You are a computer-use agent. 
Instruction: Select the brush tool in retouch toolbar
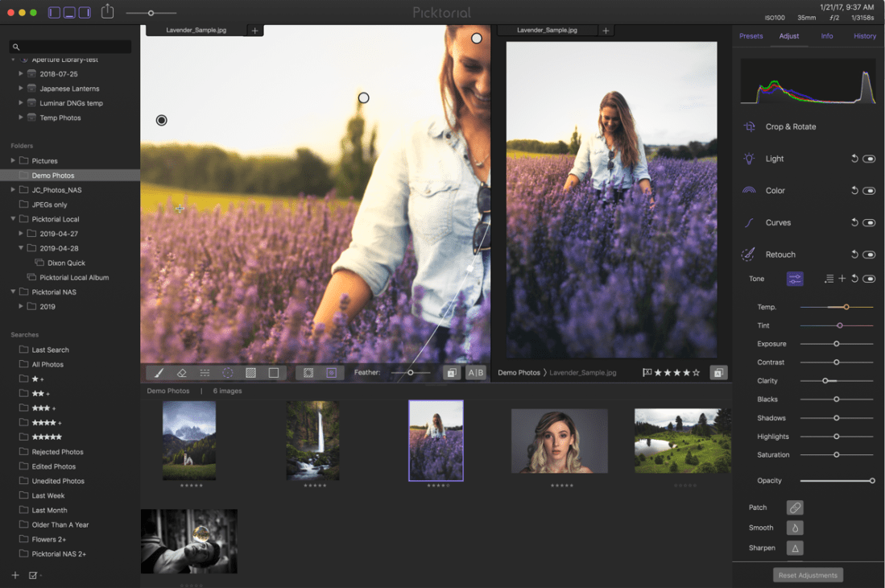tap(159, 373)
